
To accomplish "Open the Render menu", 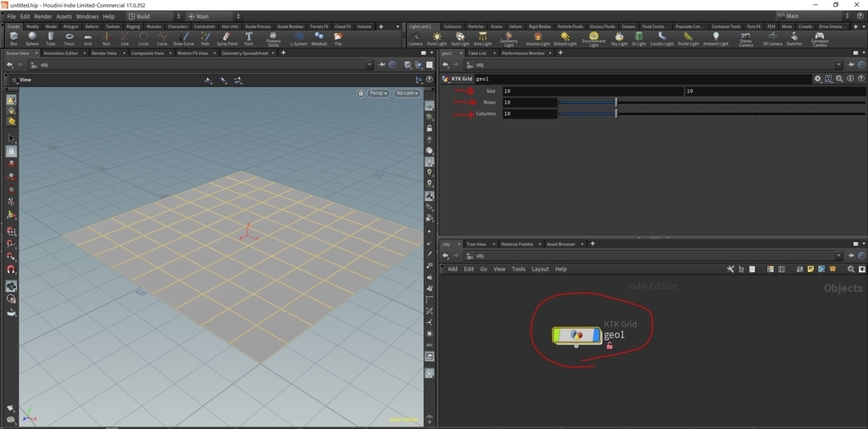I will point(43,17).
